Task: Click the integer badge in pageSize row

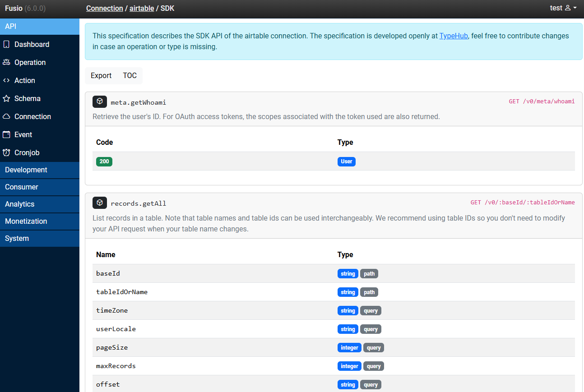Action: (x=349, y=348)
